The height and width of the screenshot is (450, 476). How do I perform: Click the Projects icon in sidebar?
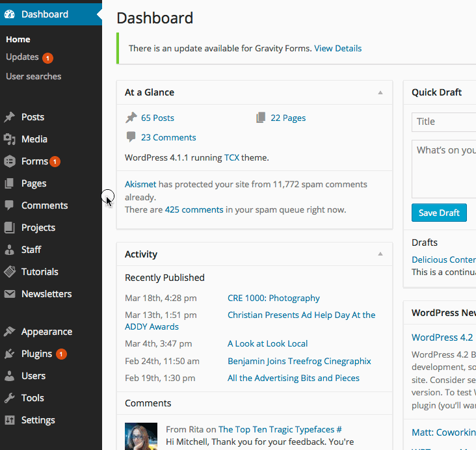(x=9, y=228)
